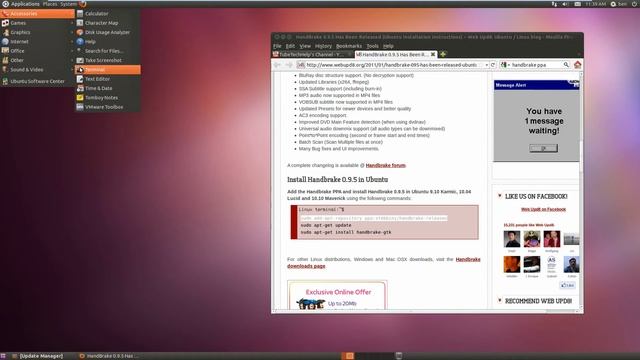
Task: Open Firefox Bookmarks menu
Action: pyautogui.click(x=349, y=46)
